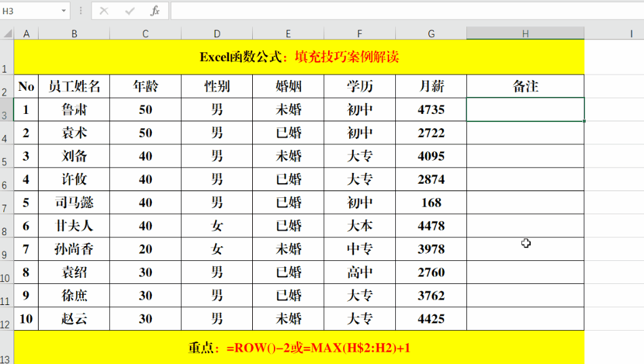
Task: Click the name cell '徐庶'
Action: click(x=74, y=296)
